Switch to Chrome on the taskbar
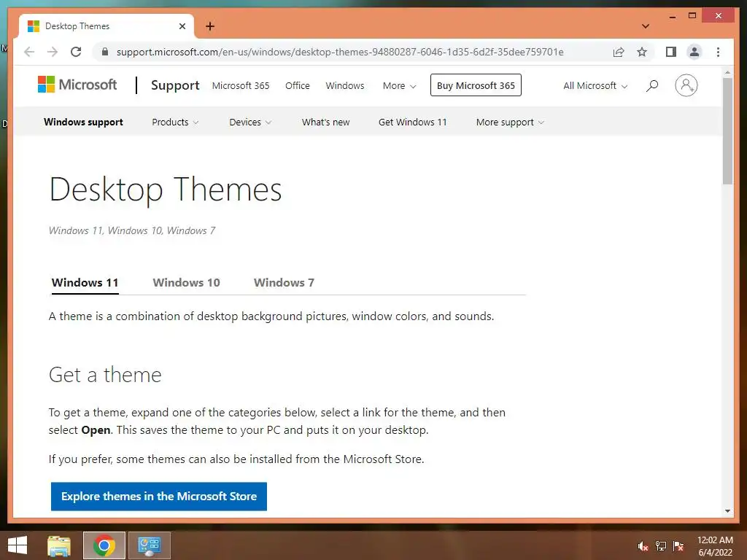 [104, 545]
